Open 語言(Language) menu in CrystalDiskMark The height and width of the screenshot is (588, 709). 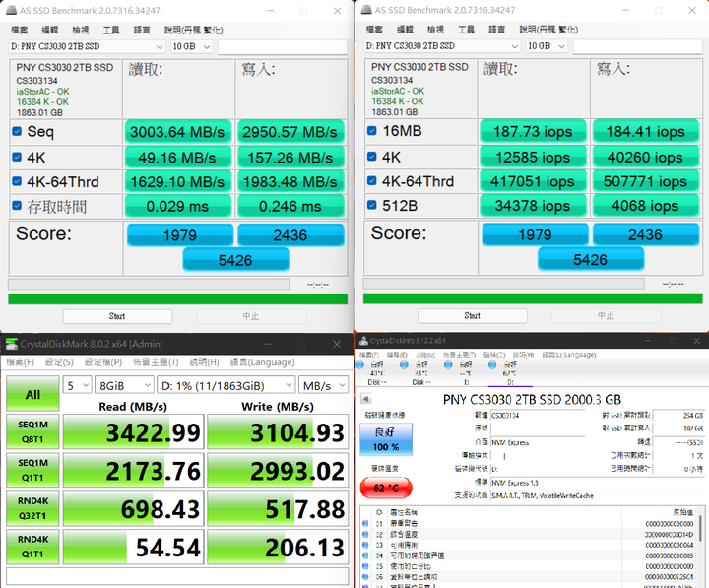[262, 362]
